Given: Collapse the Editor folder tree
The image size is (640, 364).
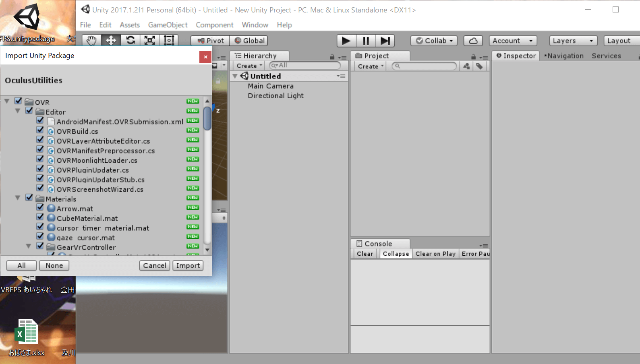Looking at the screenshot, I should coord(18,111).
